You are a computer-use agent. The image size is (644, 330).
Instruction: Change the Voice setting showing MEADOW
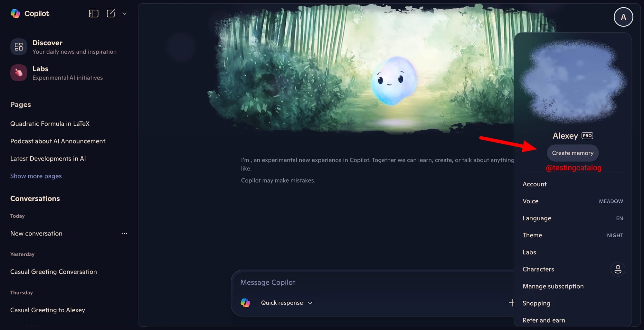point(573,201)
